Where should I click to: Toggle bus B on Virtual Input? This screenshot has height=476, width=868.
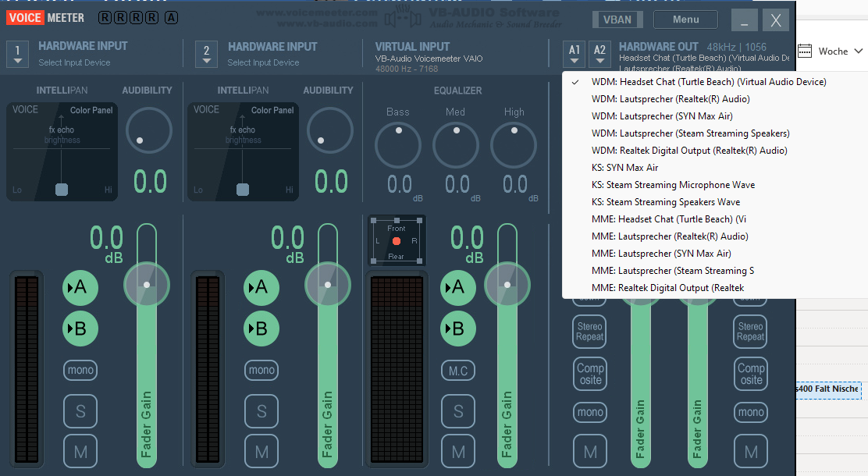tap(457, 329)
